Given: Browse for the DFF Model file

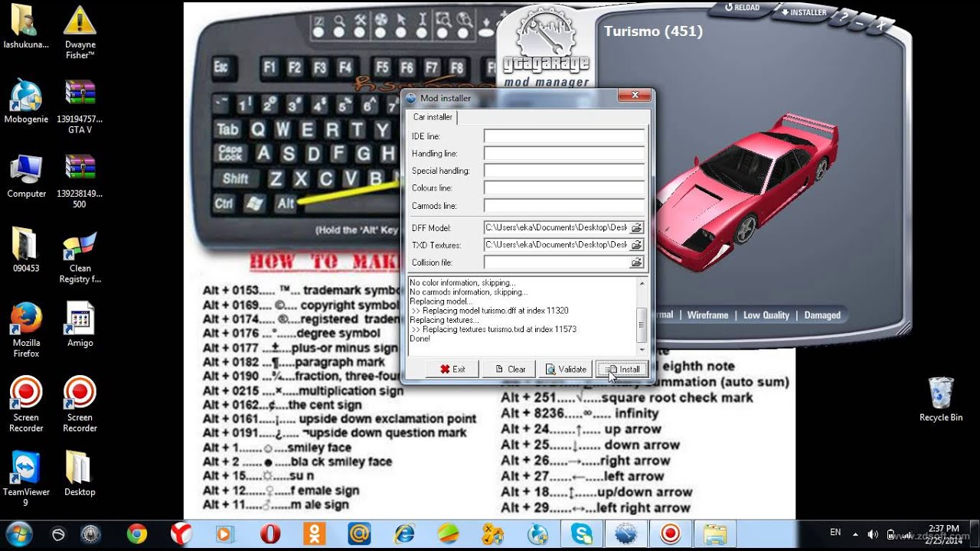Looking at the screenshot, I should tap(636, 227).
